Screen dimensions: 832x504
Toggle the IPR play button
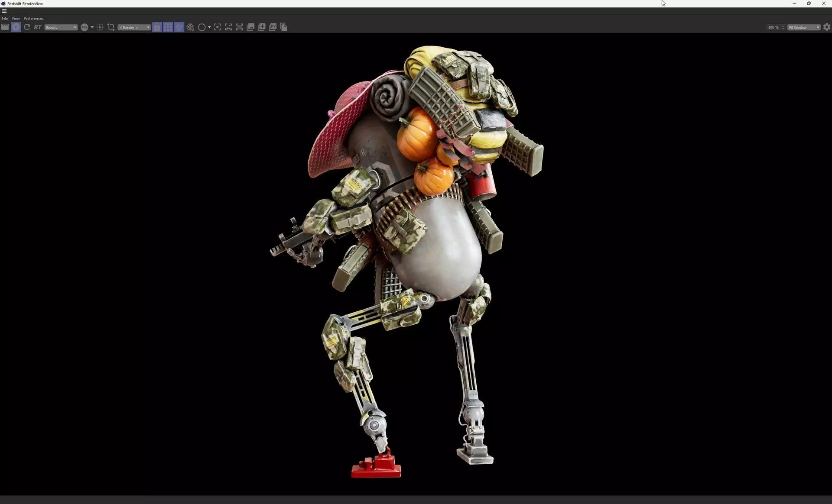tap(16, 27)
